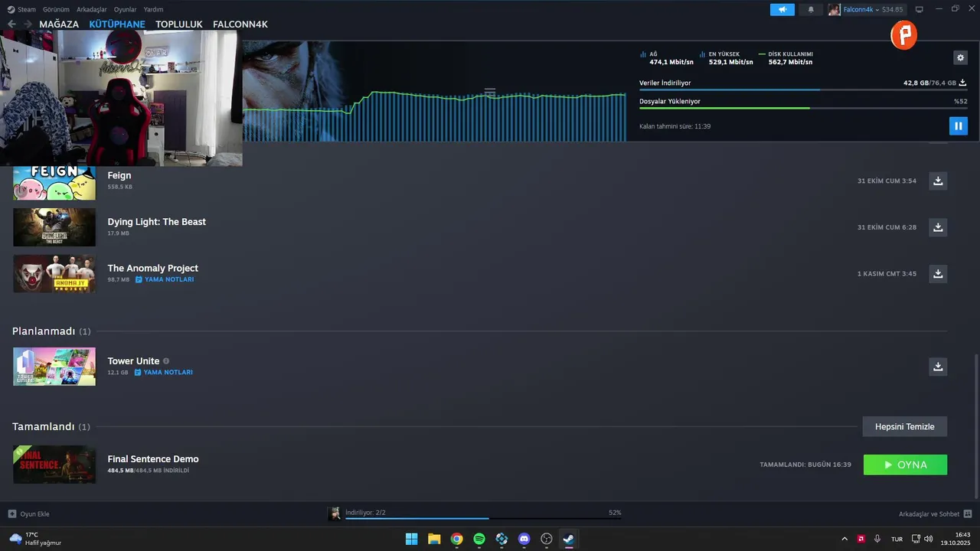This screenshot has width=980, height=551.
Task: Open the FALCONN4K profile tab
Action: [x=240, y=24]
